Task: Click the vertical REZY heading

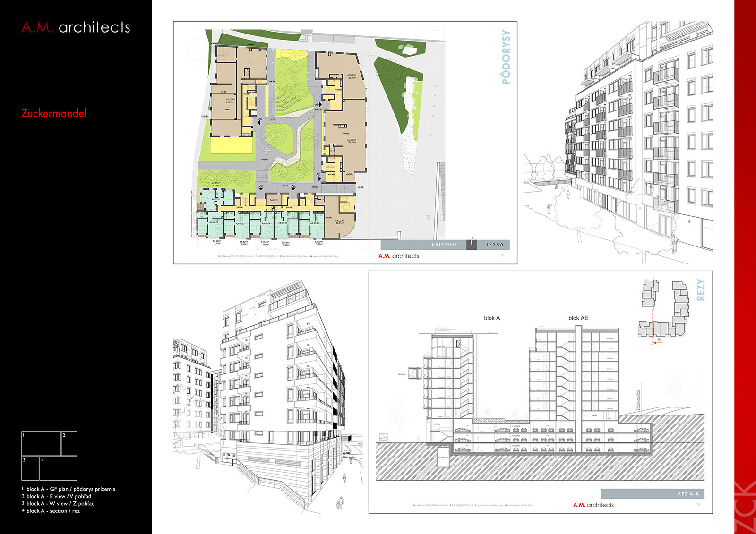Action: 701,290
